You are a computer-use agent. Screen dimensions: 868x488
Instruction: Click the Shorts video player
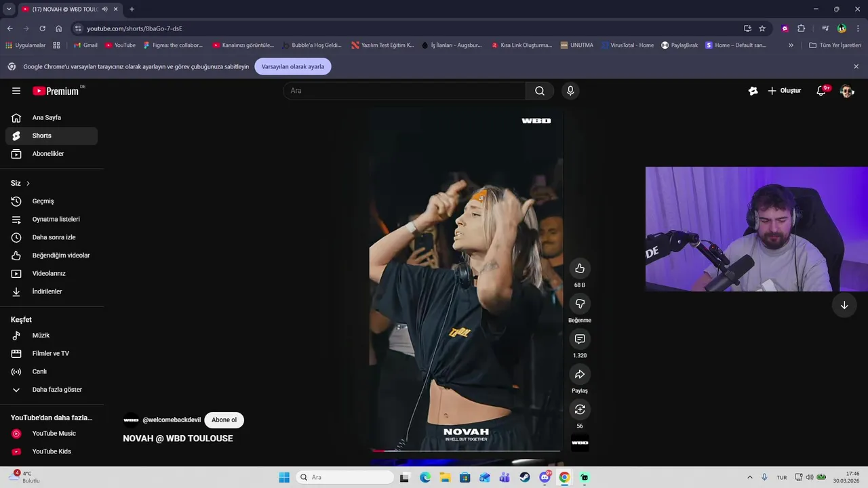tap(466, 279)
